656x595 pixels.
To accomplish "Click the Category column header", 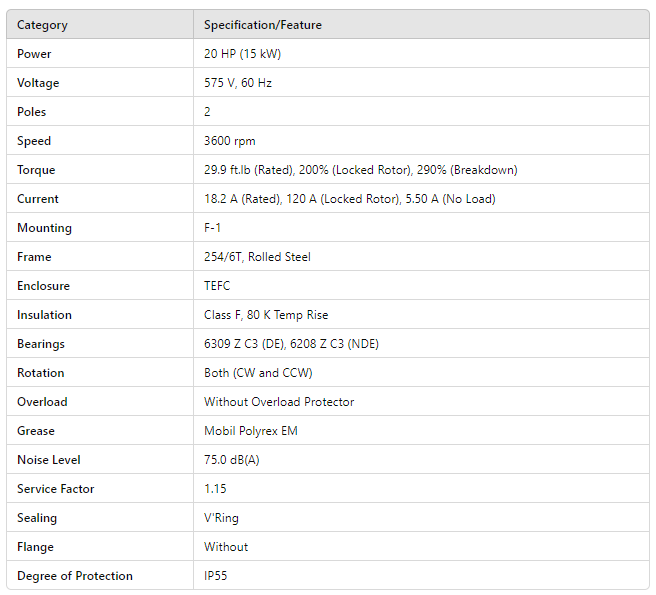I will point(42,25).
